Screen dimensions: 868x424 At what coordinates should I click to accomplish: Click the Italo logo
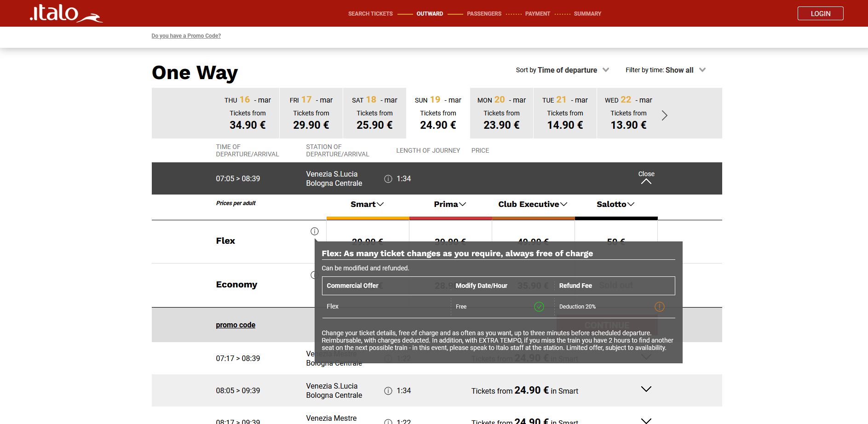click(66, 13)
